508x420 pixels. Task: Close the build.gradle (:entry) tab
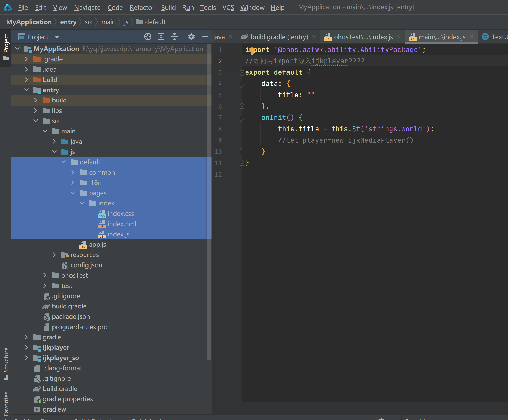click(x=314, y=37)
